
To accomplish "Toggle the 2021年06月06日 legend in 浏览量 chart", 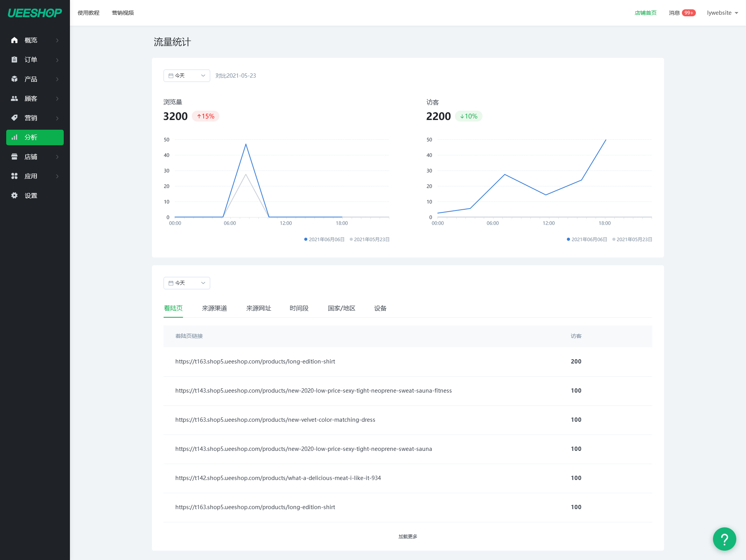I will click(x=324, y=239).
